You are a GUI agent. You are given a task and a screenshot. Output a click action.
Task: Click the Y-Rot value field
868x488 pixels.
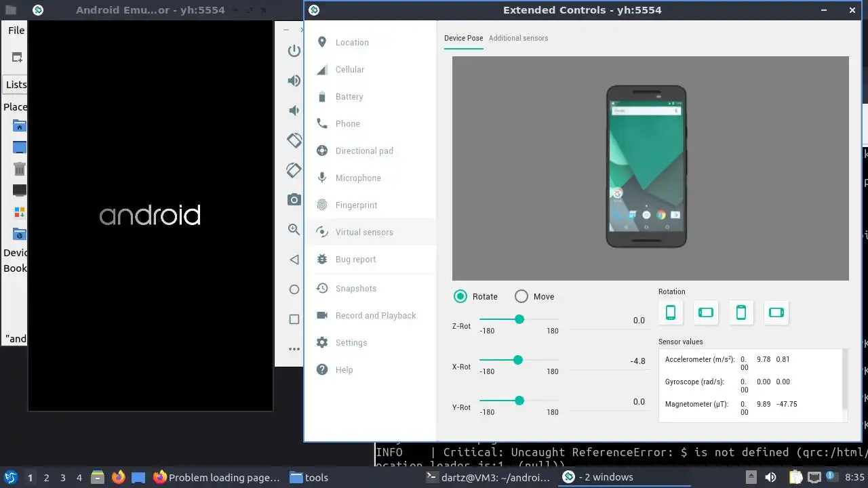[608, 402]
